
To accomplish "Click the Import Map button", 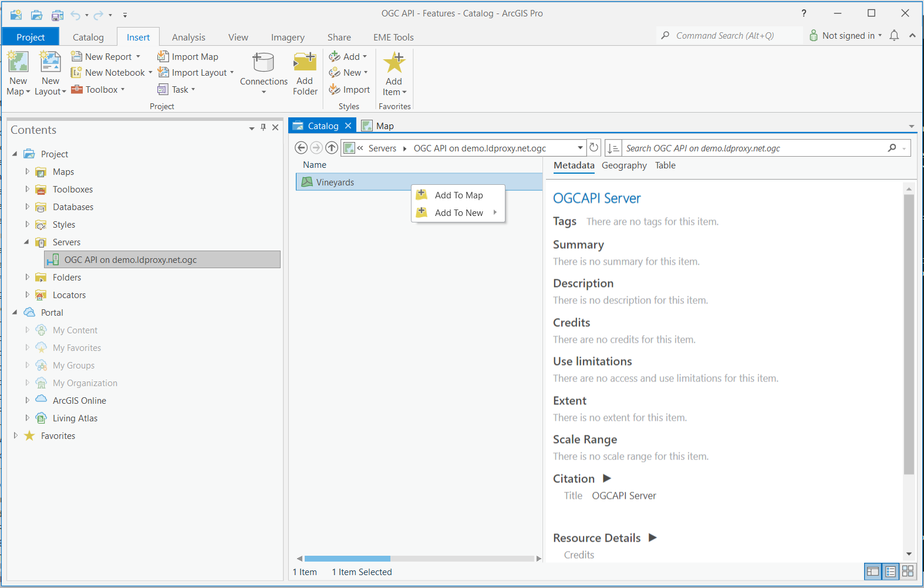I will pos(188,56).
